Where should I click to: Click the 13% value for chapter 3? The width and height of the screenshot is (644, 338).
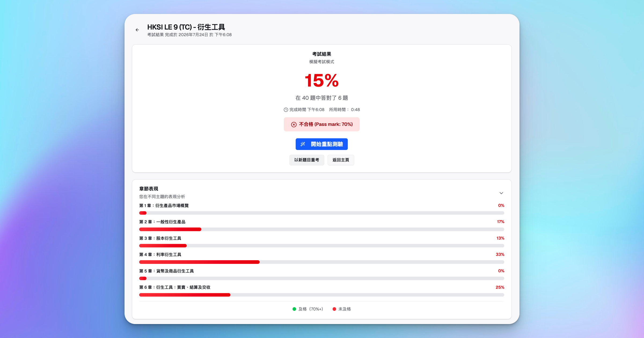(500, 238)
